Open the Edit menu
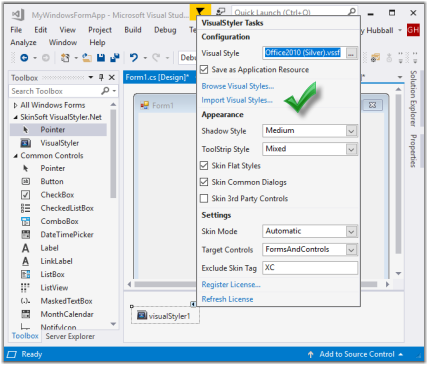The height and width of the screenshot is (365, 428). pyautogui.click(x=41, y=30)
